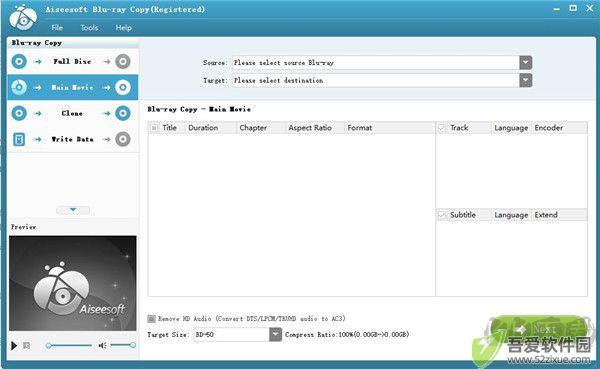Expand the copy mode list arrow

click(x=73, y=210)
